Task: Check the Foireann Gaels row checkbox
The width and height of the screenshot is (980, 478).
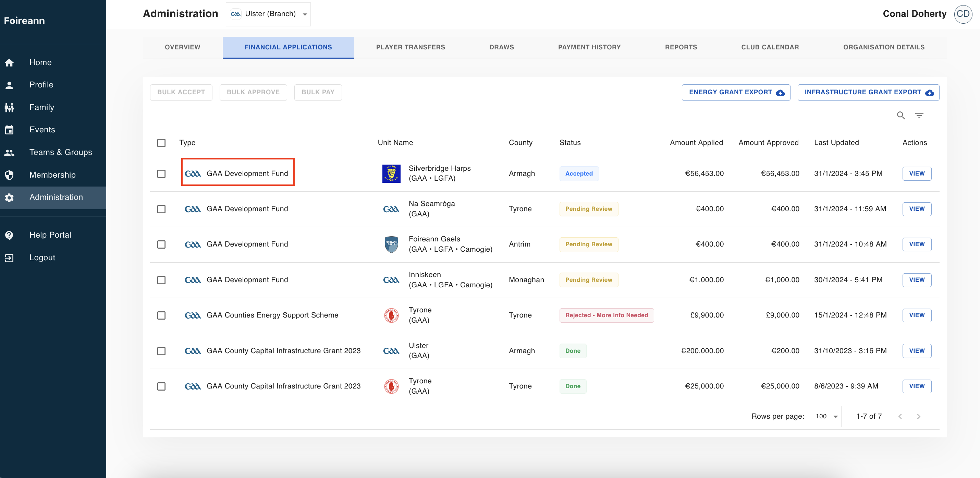Action: (161, 245)
